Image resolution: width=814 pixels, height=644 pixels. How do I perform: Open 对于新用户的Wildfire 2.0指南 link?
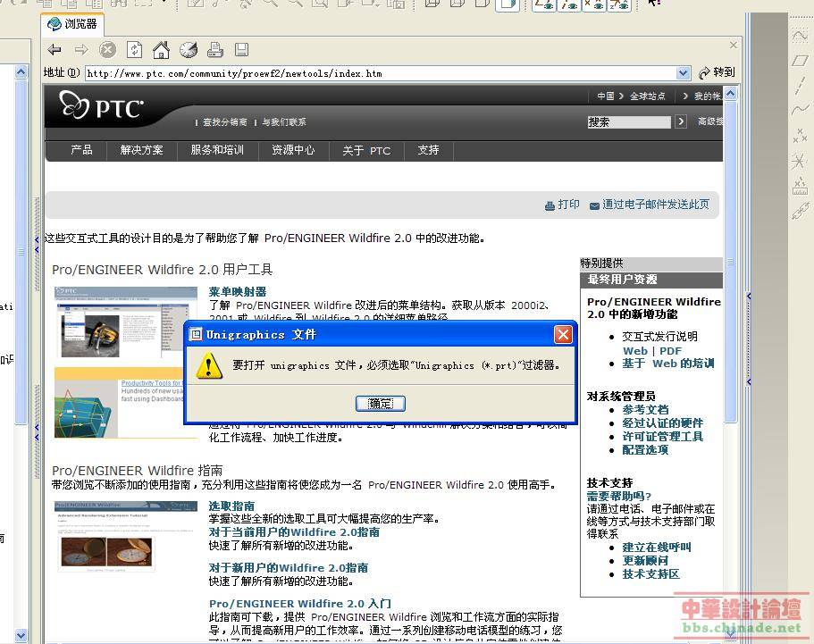(x=288, y=568)
